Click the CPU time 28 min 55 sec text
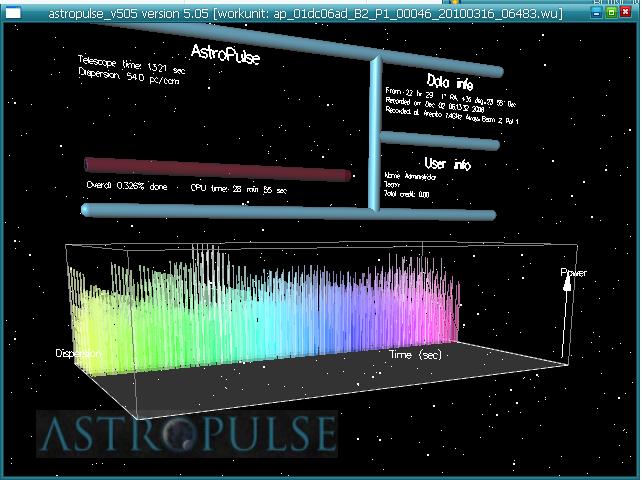The width and height of the screenshot is (642, 480). point(239,188)
